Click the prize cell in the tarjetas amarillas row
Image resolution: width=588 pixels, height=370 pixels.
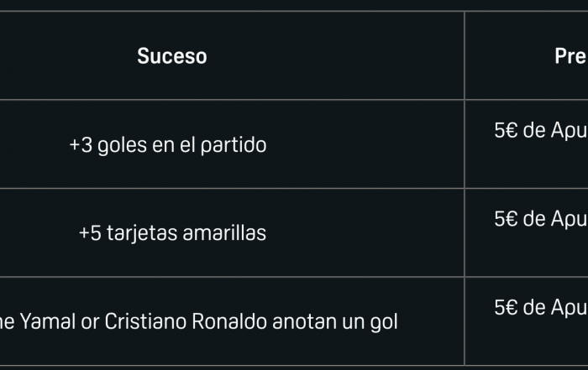click(541, 219)
